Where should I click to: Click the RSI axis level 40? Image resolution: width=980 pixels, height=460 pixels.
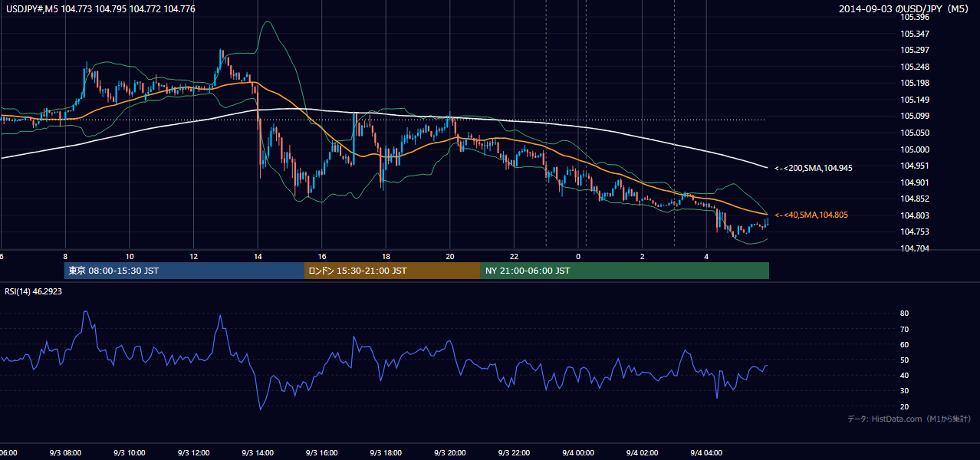tap(905, 375)
